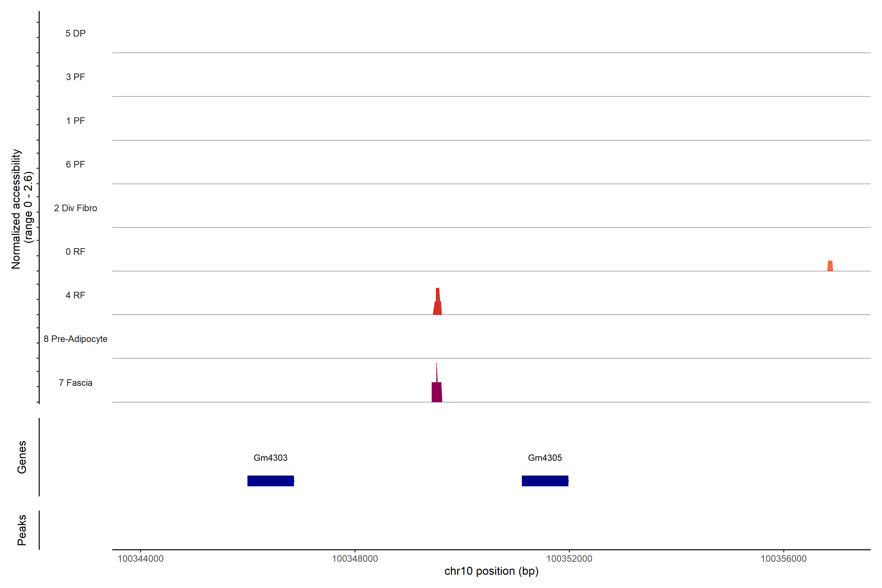
Task: Click the orange peak in 0 RF track
Action: point(830,266)
